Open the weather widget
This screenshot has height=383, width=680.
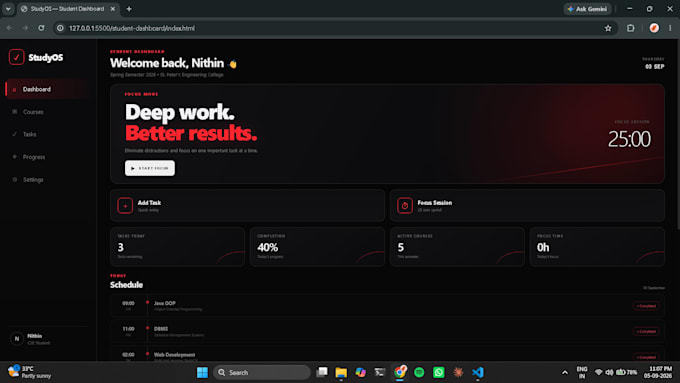tap(29, 373)
